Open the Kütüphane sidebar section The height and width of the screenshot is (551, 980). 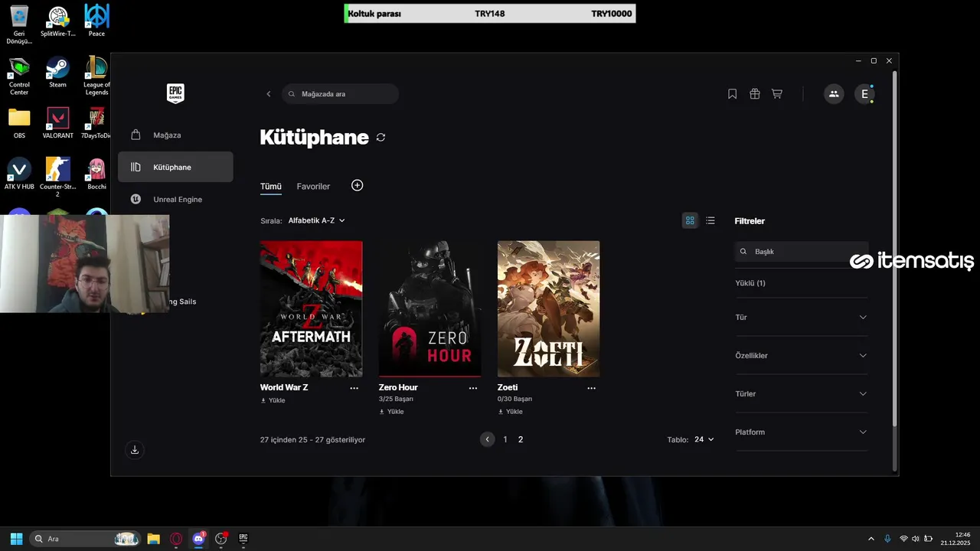coord(175,167)
